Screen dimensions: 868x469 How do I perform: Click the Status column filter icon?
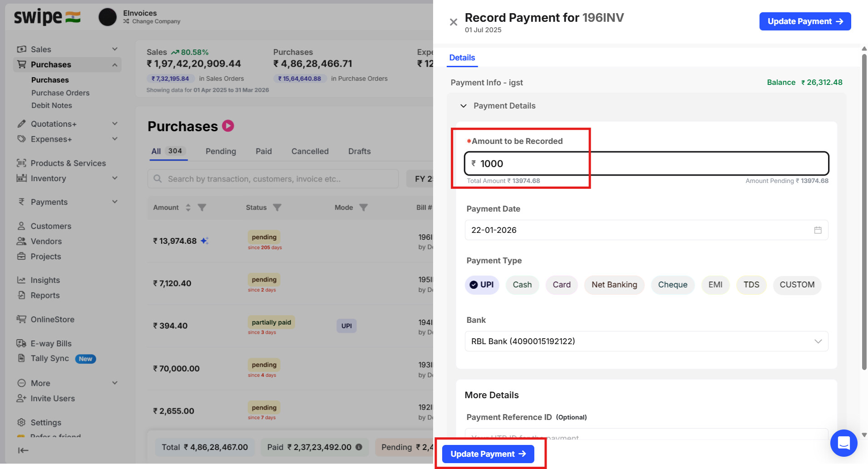[277, 207]
